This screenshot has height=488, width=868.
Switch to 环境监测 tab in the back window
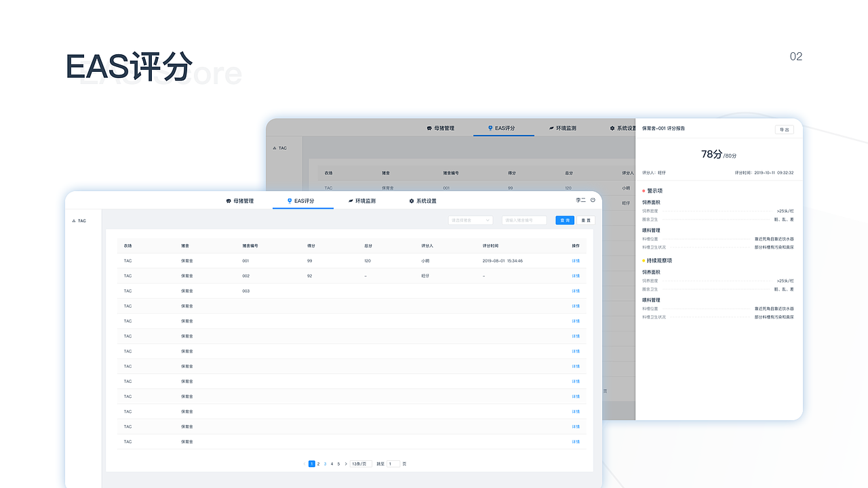562,128
